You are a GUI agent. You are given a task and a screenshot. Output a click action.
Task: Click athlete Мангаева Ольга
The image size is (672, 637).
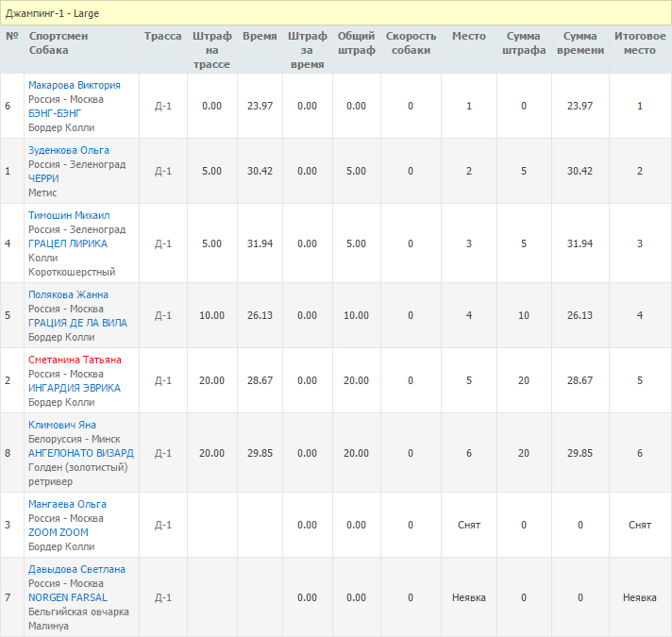tap(67, 504)
